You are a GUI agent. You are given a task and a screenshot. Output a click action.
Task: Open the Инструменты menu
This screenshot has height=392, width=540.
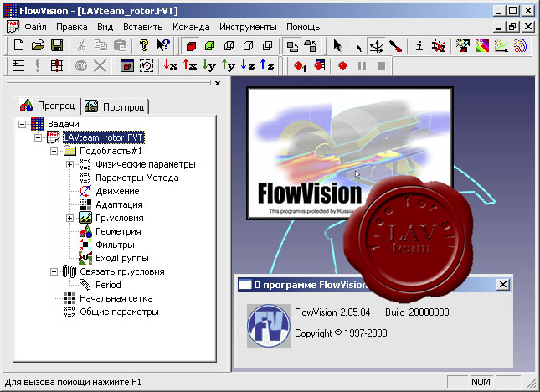tap(248, 27)
